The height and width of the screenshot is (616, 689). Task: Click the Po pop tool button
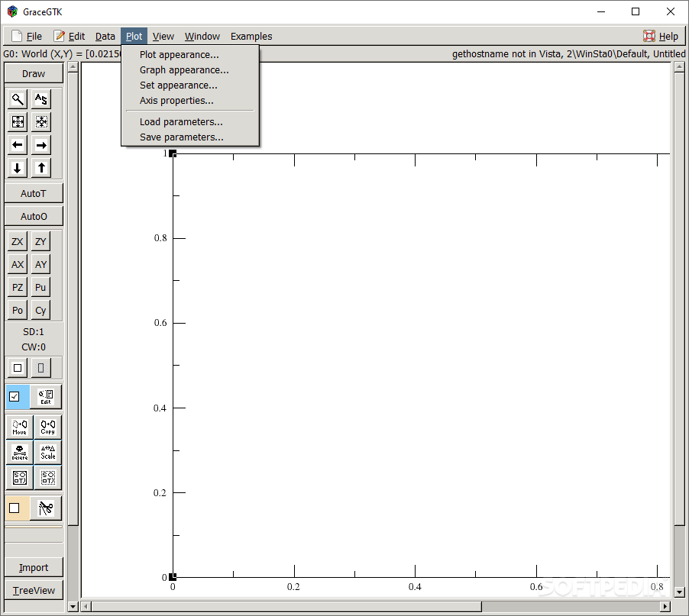pyautogui.click(x=18, y=310)
